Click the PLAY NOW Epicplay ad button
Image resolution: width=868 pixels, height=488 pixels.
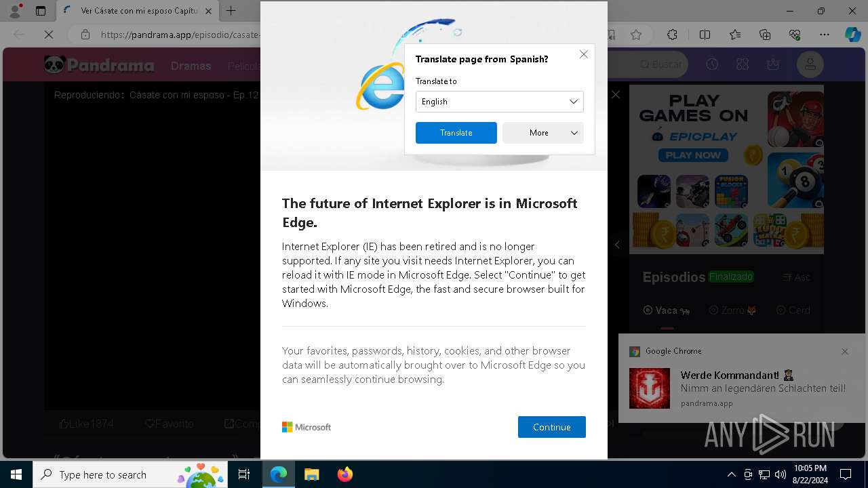[x=693, y=155]
